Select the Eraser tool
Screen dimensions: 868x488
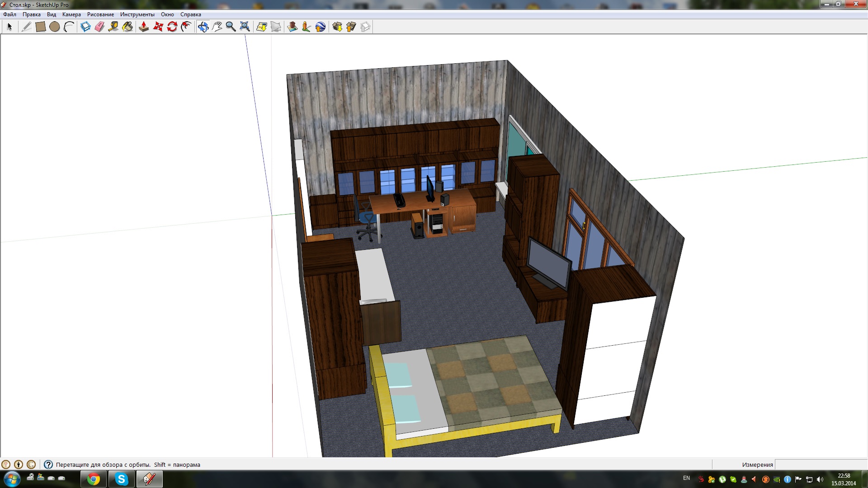[x=99, y=27]
